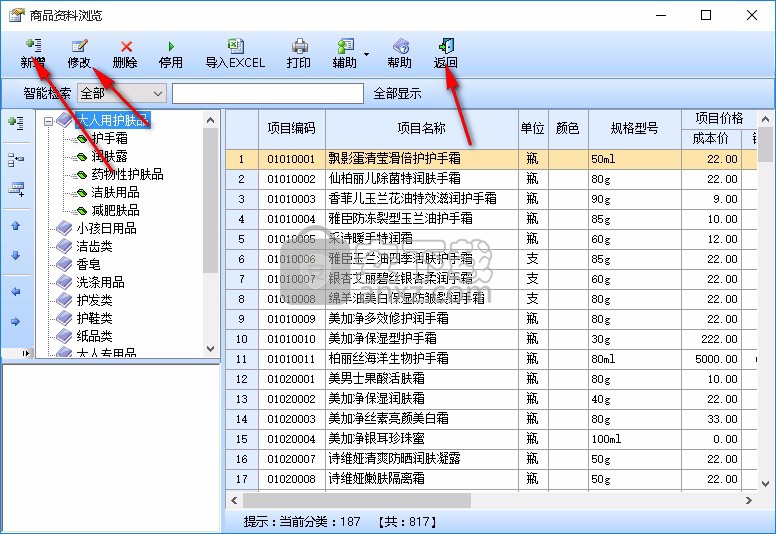The image size is (776, 534).
Task: Click the blue right arrow sidebar icon
Action: [x=15, y=322]
